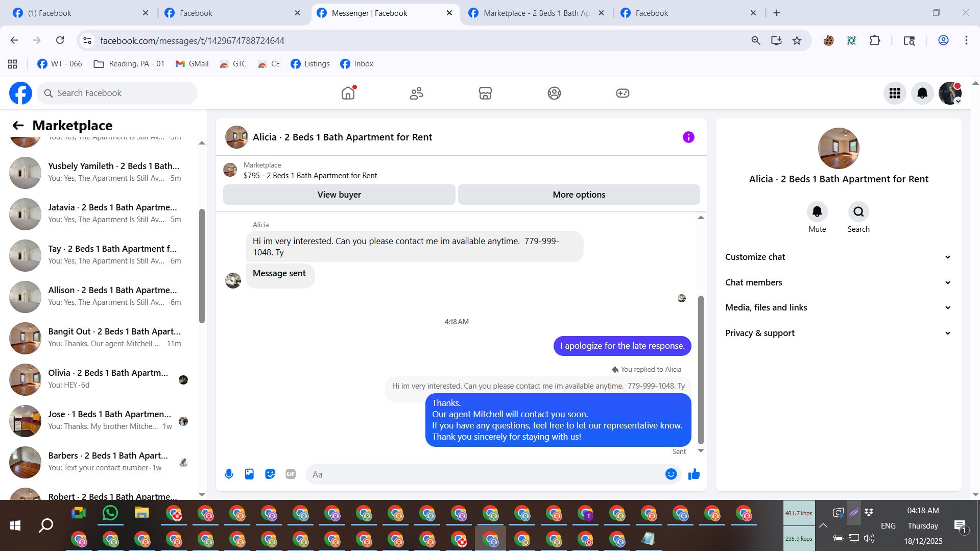This screenshot has width=980, height=551.
Task: Open the Listings bookmark
Action: (310, 64)
